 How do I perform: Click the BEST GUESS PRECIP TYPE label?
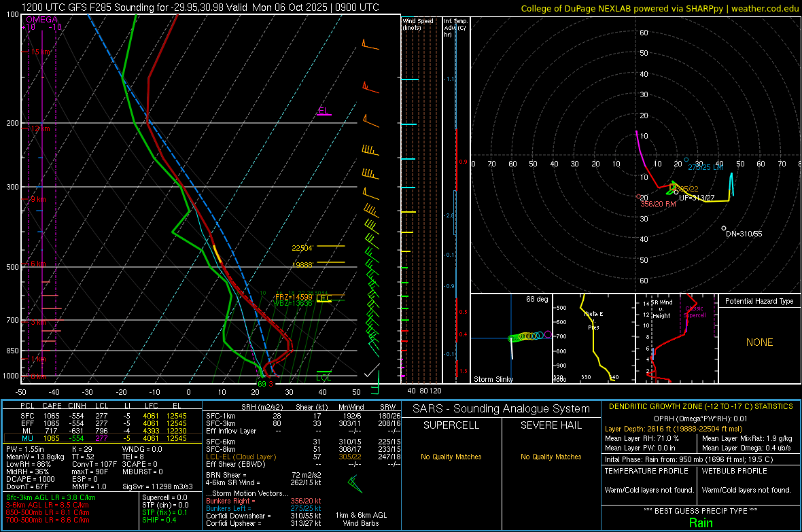coord(701,511)
